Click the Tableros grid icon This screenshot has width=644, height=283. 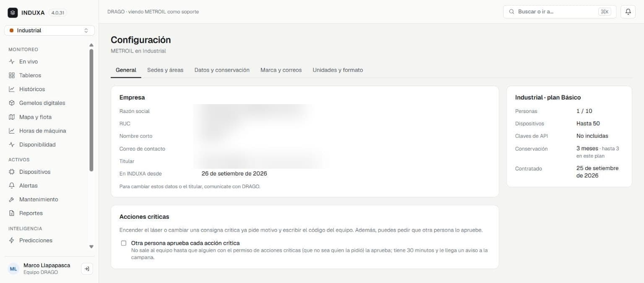click(x=12, y=76)
